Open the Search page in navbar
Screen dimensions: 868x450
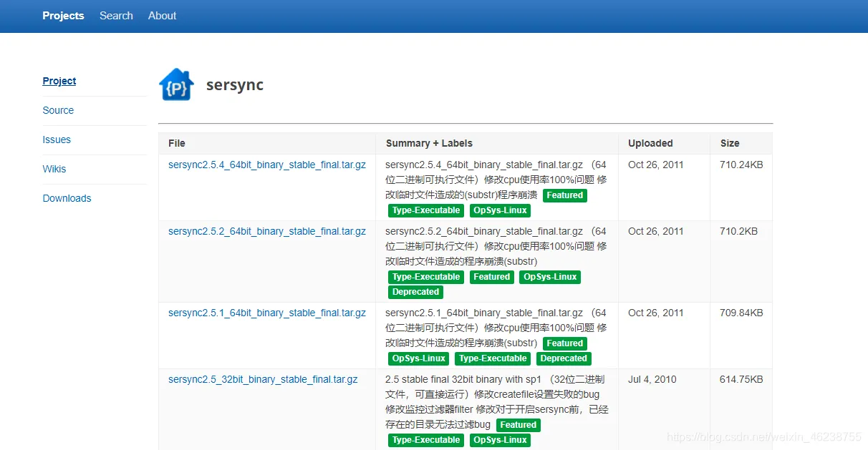click(116, 16)
